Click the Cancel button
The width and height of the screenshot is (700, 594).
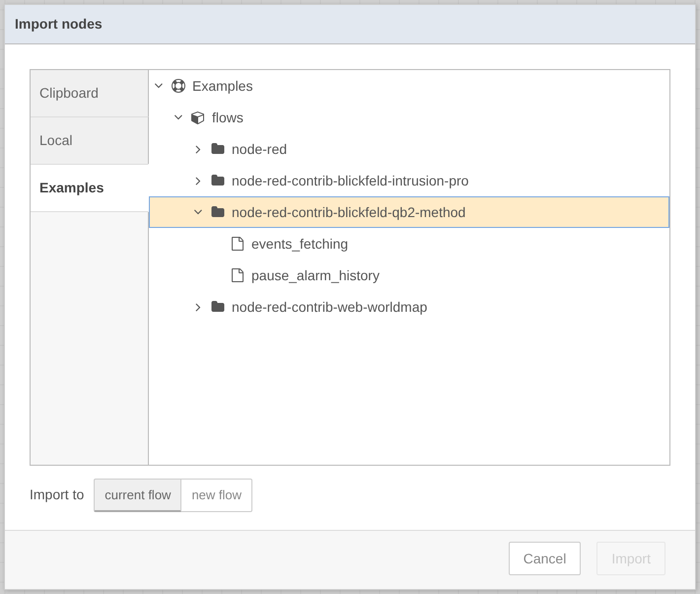coord(545,558)
